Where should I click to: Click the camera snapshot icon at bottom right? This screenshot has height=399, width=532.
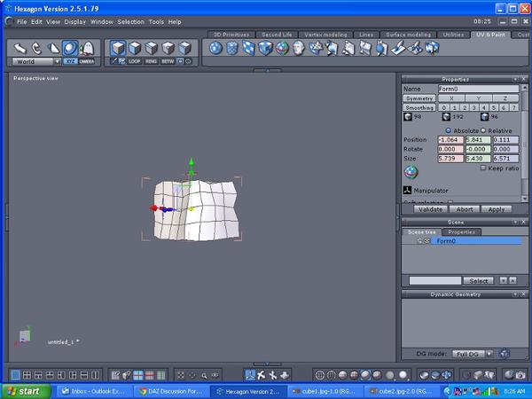click(520, 375)
